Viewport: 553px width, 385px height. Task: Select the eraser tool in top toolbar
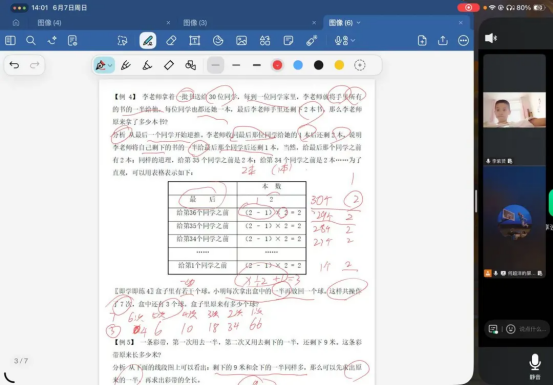(x=171, y=41)
